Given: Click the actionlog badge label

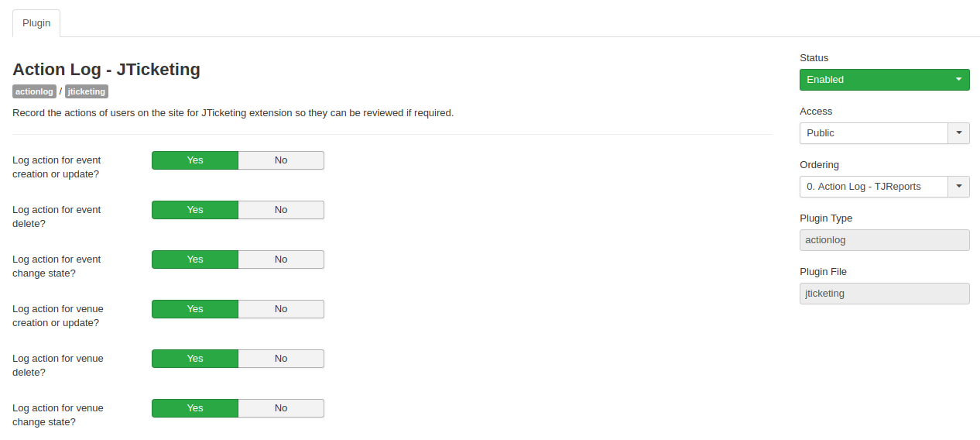Looking at the screenshot, I should tap(35, 91).
